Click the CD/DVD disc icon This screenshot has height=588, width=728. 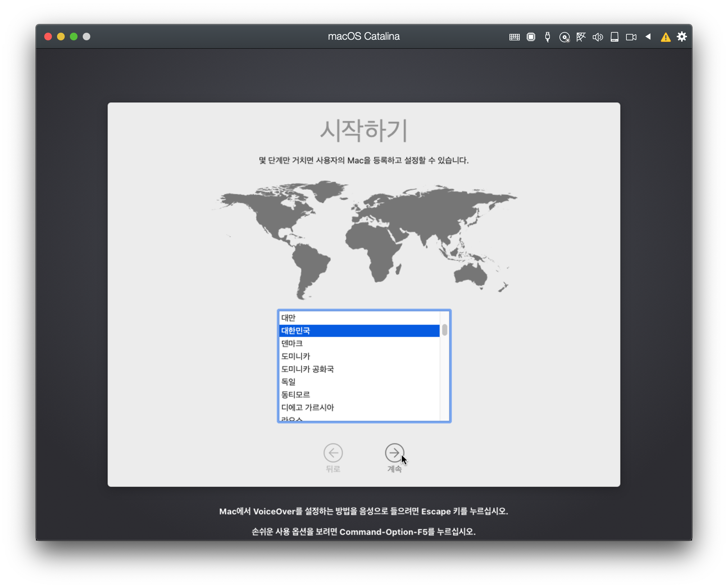564,37
